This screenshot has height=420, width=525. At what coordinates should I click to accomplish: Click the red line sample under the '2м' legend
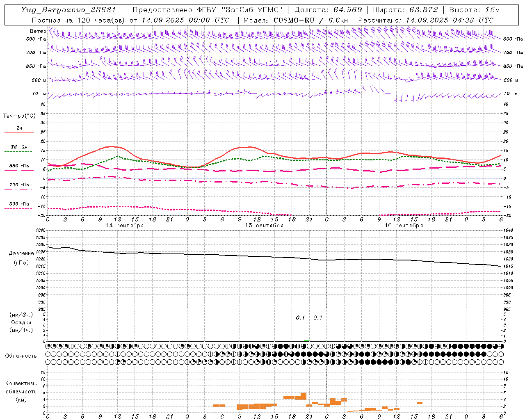tap(19, 133)
